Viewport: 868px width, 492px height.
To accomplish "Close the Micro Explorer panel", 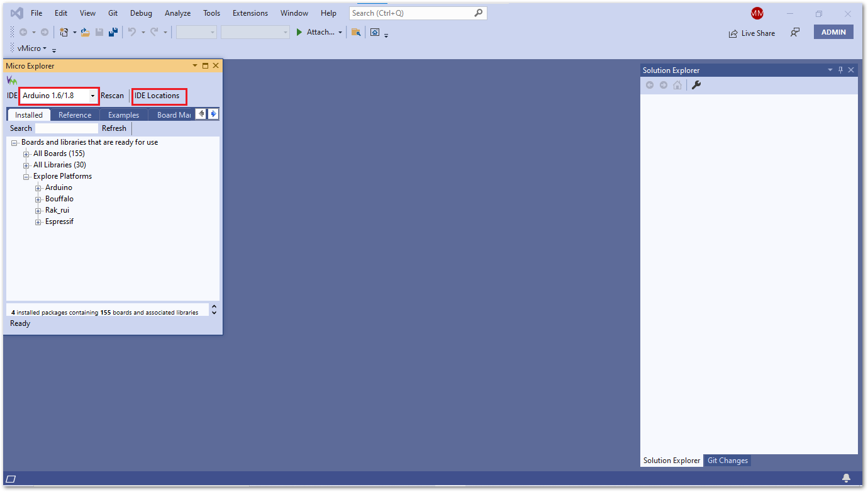I will click(216, 65).
